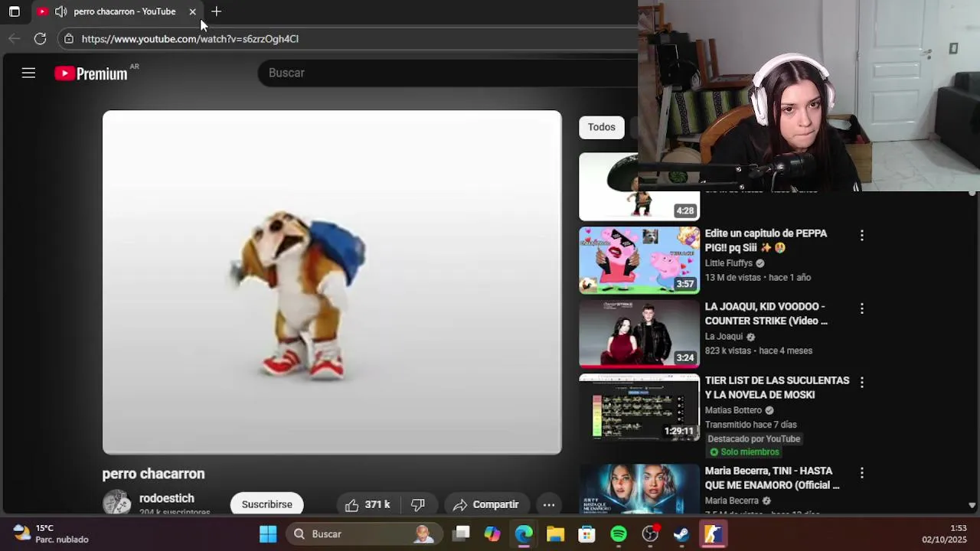Open 'LA JOAQUI, KID VOODOO' video title
This screenshot has height=551, width=980.
[766, 314]
